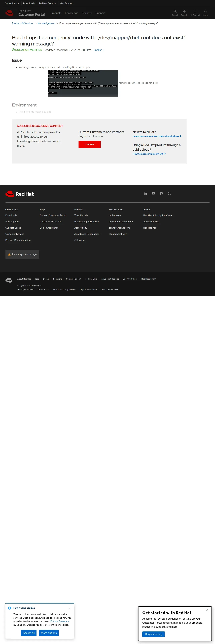This screenshot has height=644, width=215.
Task: Click More options in cookie notice
Action: coord(49,633)
